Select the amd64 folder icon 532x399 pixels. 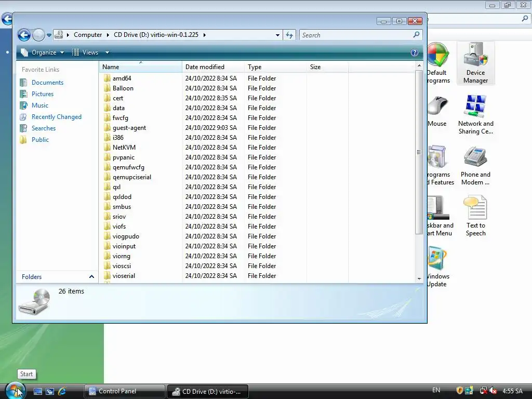107,78
